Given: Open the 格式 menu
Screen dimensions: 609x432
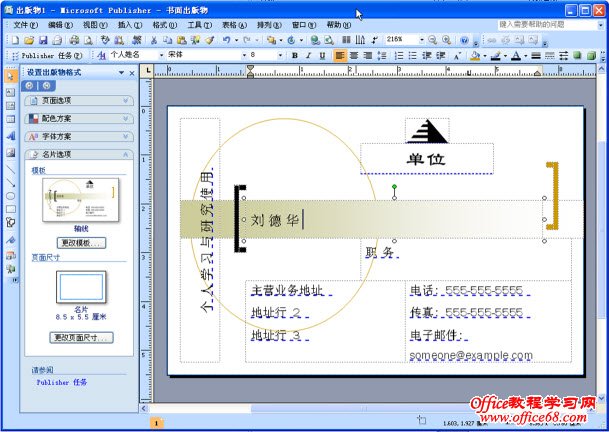Looking at the screenshot, I should pos(165,25).
